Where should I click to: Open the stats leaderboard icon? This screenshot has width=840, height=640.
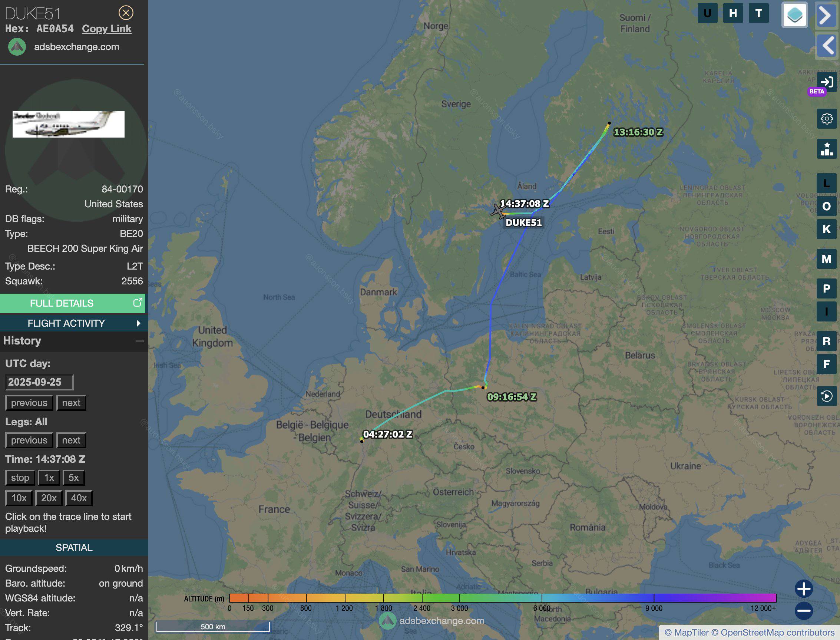point(826,149)
